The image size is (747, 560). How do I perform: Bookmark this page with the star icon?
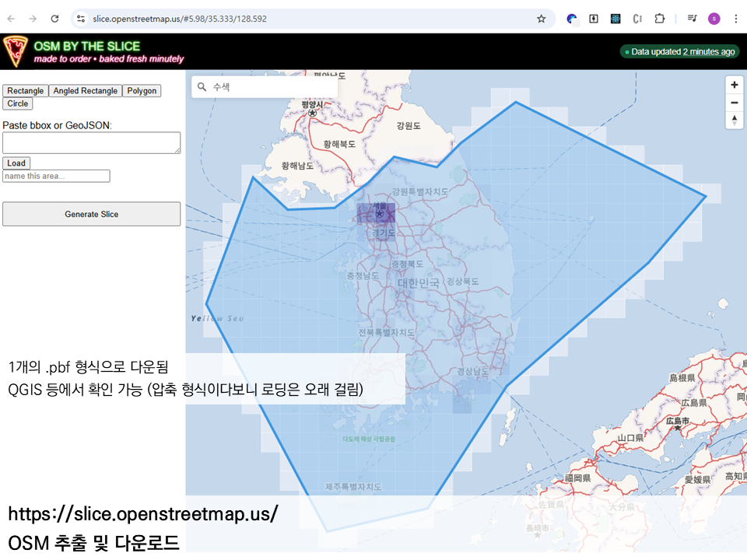point(542,19)
